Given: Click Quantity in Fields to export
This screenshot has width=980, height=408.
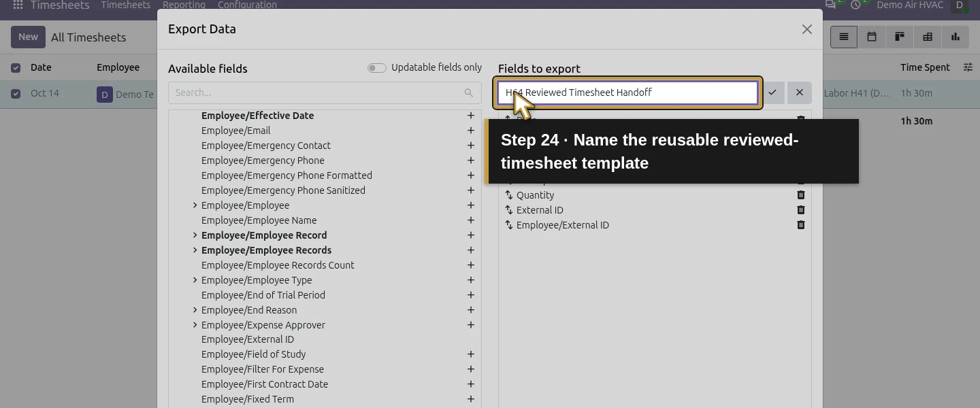Looking at the screenshot, I should click(x=536, y=195).
